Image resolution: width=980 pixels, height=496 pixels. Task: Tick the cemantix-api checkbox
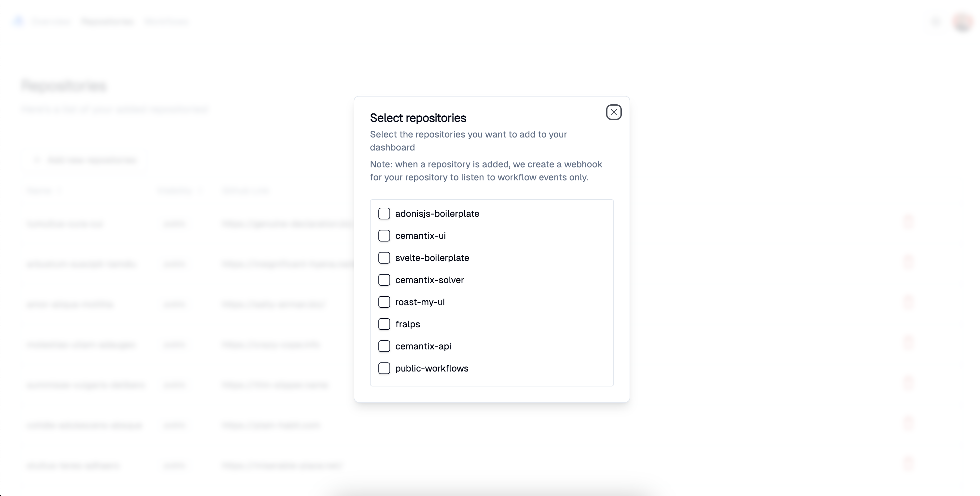(384, 346)
